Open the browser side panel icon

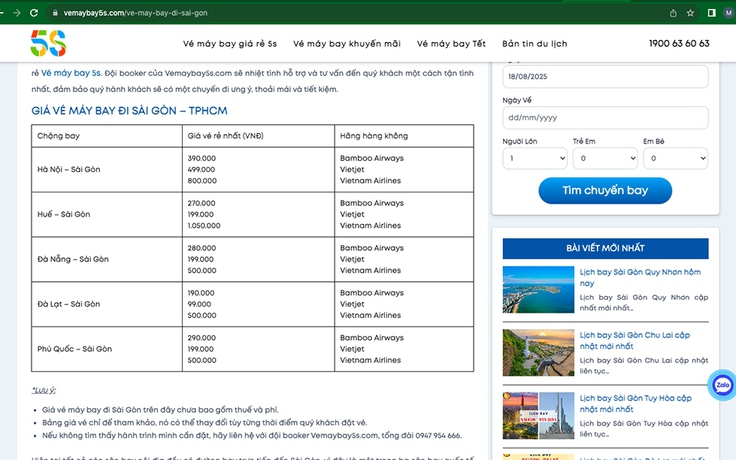click(712, 13)
